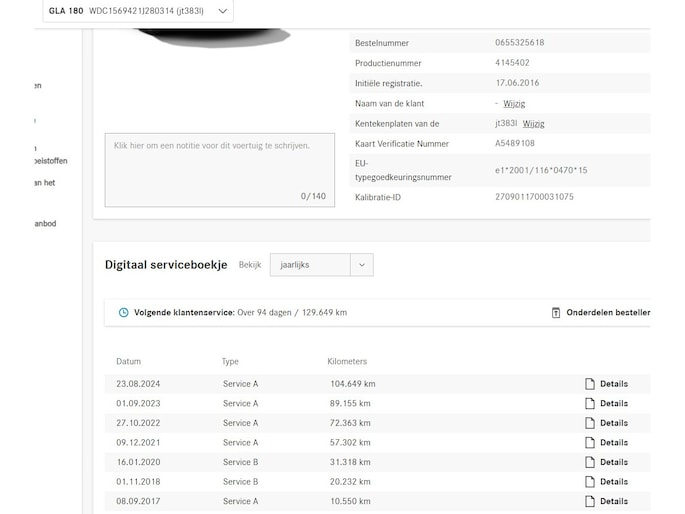Image resolution: width=685 pixels, height=514 pixels.
Task: Open the sidebar item ending in 'anbod'
Action: 45,224
